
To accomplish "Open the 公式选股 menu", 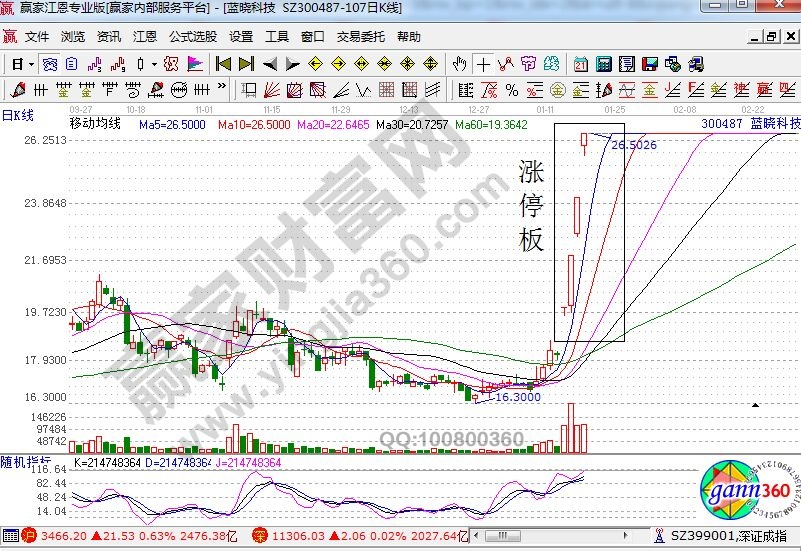I will click(193, 37).
